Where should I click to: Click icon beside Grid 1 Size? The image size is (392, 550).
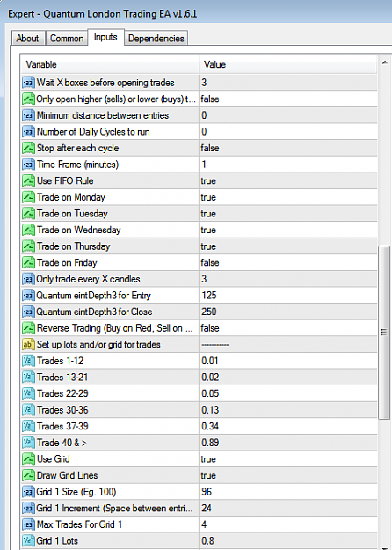tap(28, 492)
